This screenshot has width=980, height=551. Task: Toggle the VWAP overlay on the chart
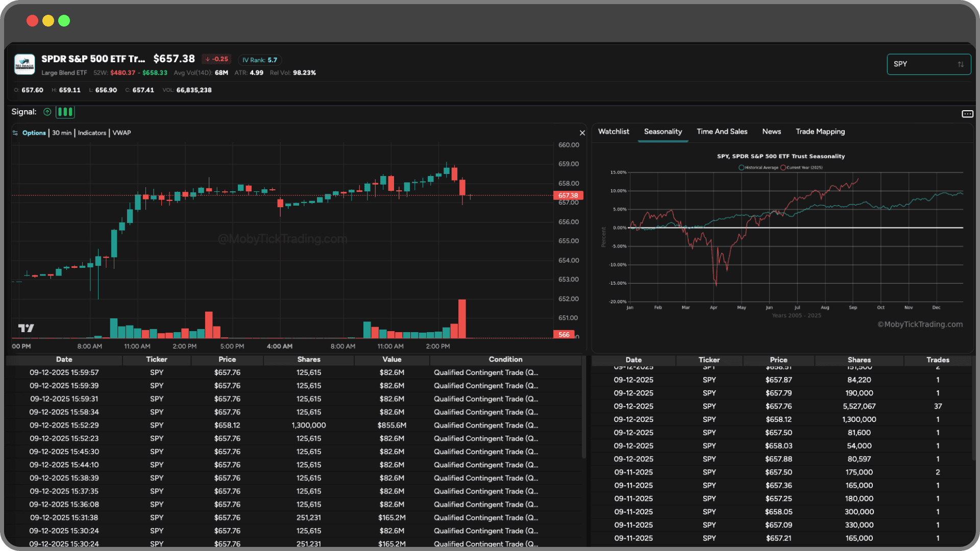pos(122,133)
